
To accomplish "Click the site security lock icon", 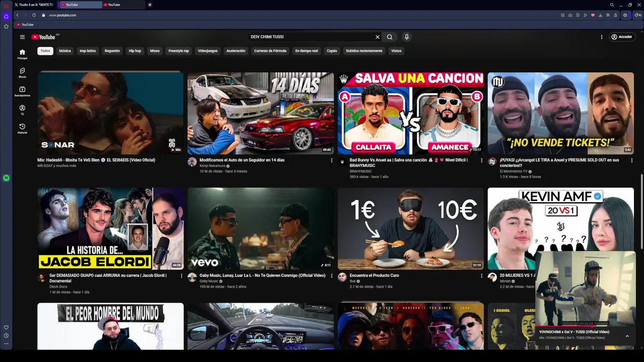I will [x=43, y=15].
